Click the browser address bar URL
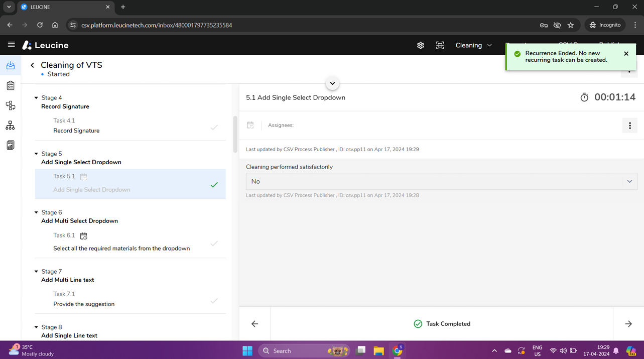The image size is (644, 359). [x=157, y=25]
